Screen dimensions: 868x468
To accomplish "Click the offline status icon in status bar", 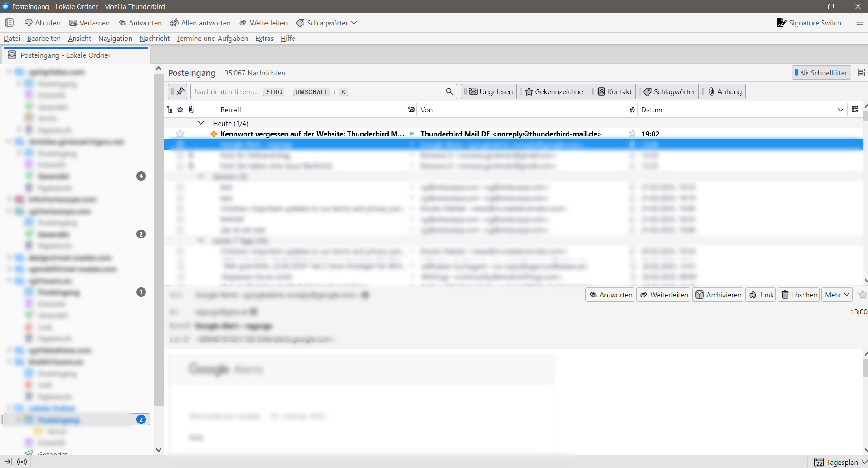I will 8,462.
